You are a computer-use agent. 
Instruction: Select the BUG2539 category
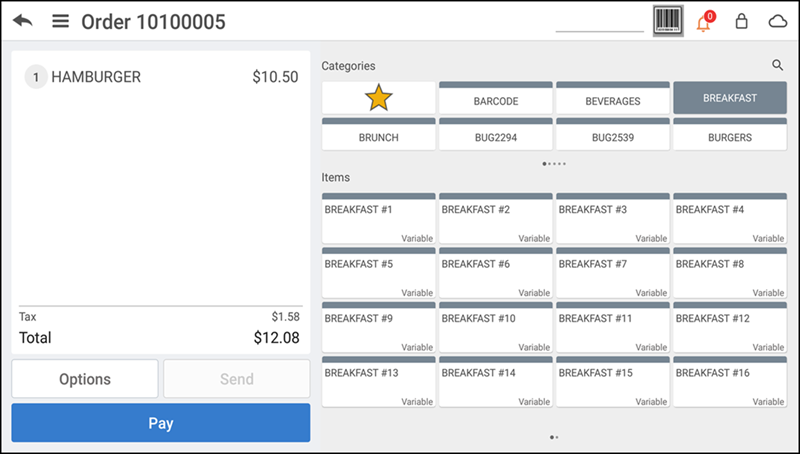tap(613, 134)
